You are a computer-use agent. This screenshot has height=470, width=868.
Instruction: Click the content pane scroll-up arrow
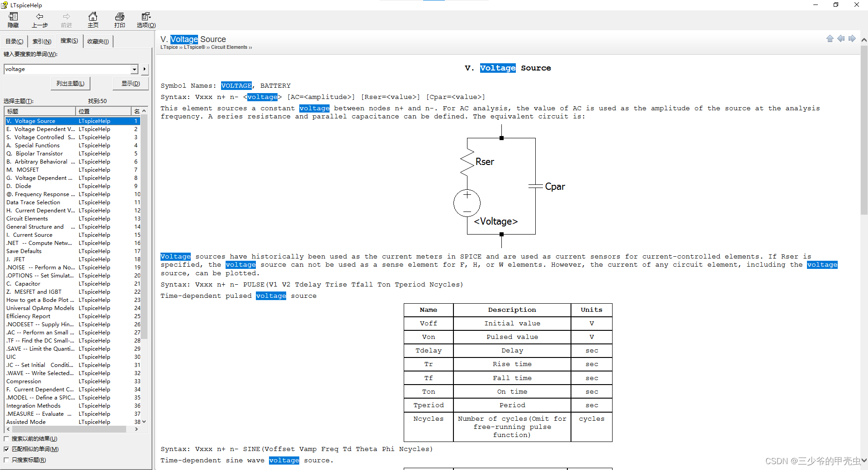[864, 40]
